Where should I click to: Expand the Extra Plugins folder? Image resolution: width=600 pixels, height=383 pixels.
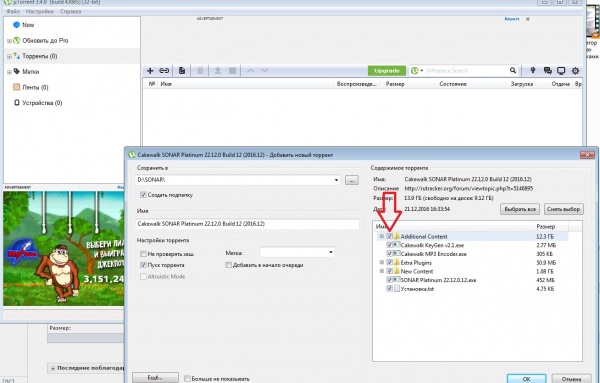(x=382, y=262)
